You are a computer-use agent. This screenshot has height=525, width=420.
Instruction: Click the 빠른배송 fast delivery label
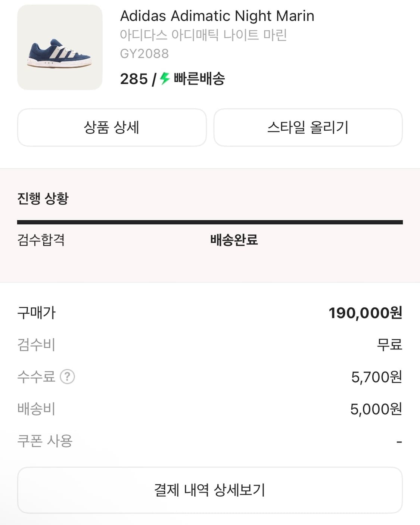click(199, 79)
